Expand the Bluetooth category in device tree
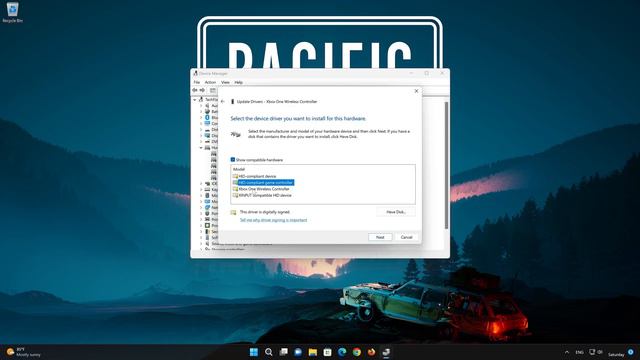The height and width of the screenshot is (360, 640). tap(201, 118)
